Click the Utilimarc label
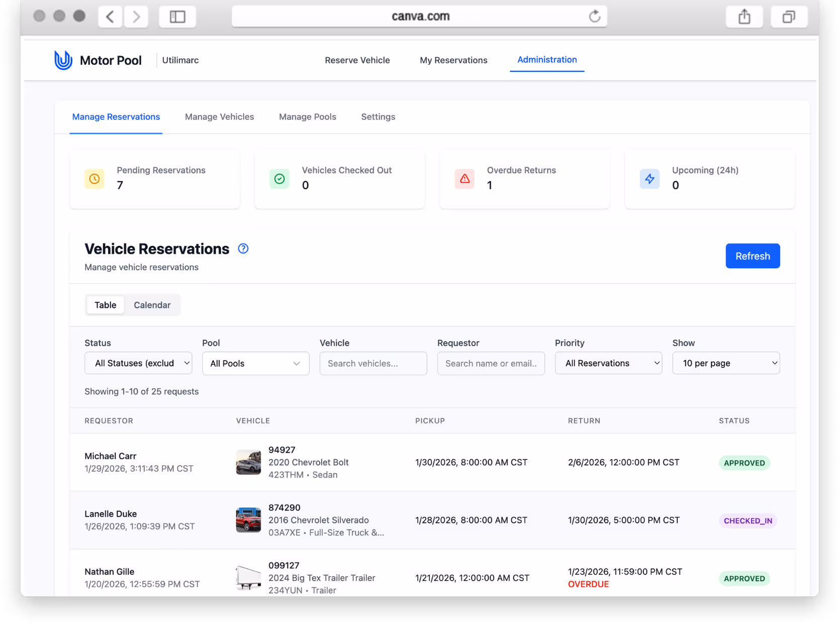 pyautogui.click(x=180, y=60)
